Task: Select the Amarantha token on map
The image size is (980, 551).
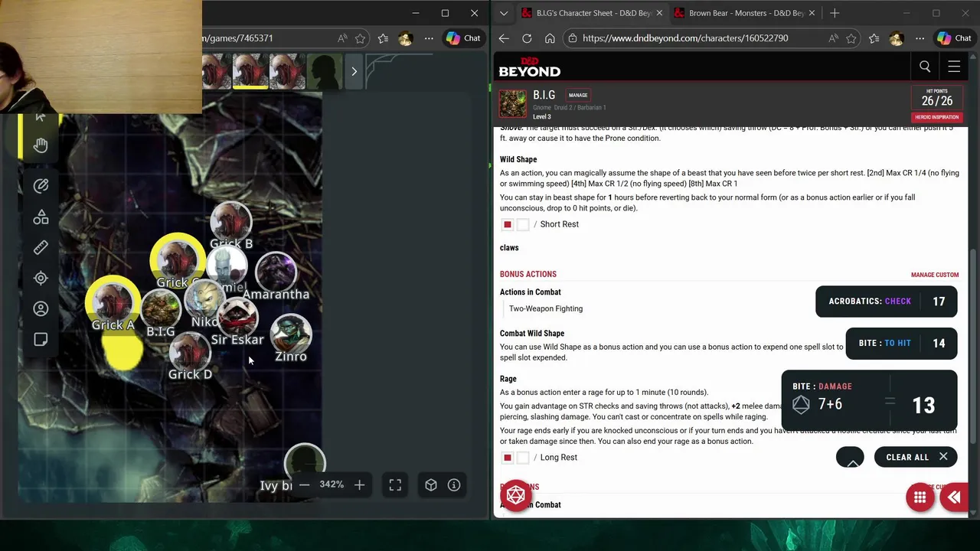Action: tap(277, 274)
